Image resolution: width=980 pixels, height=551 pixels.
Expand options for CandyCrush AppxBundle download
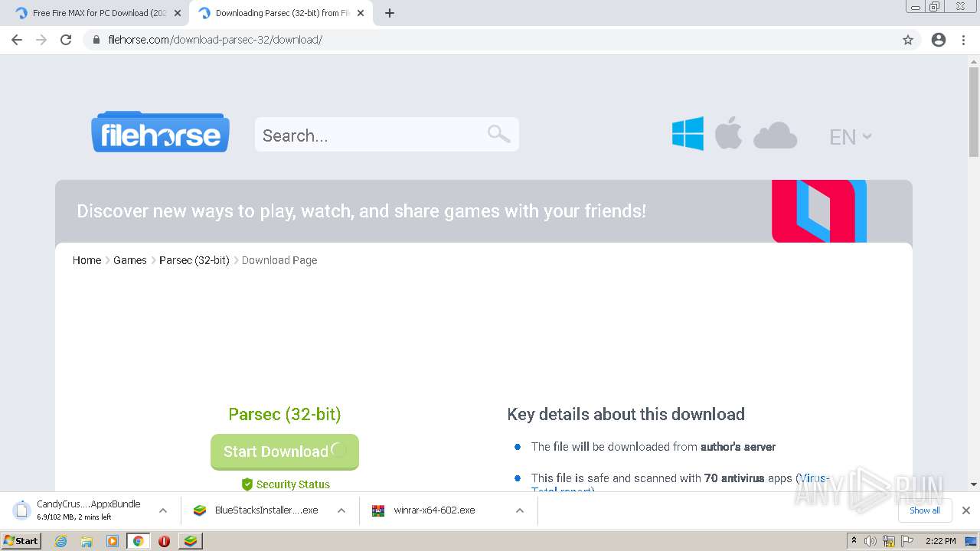click(162, 510)
